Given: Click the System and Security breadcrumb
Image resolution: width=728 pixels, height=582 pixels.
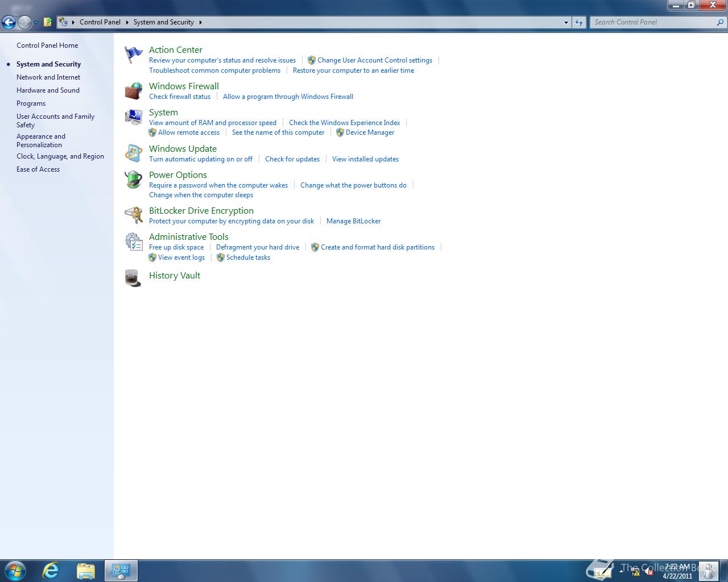Looking at the screenshot, I should tap(164, 22).
